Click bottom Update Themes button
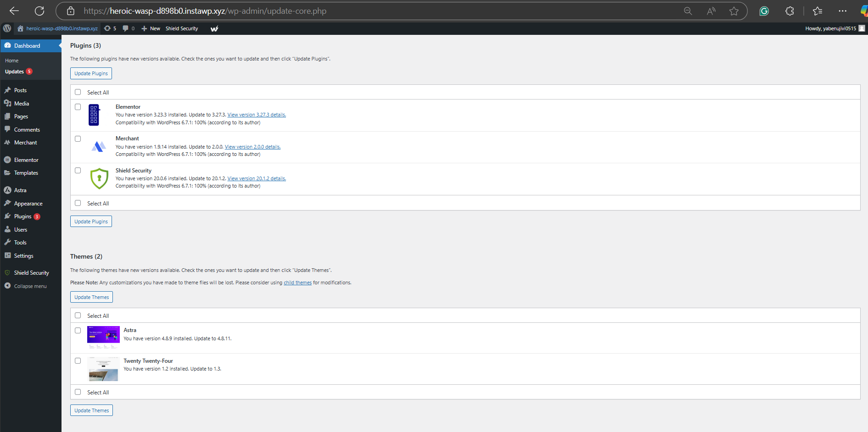Screen dimensions: 868x432 (x=91, y=410)
